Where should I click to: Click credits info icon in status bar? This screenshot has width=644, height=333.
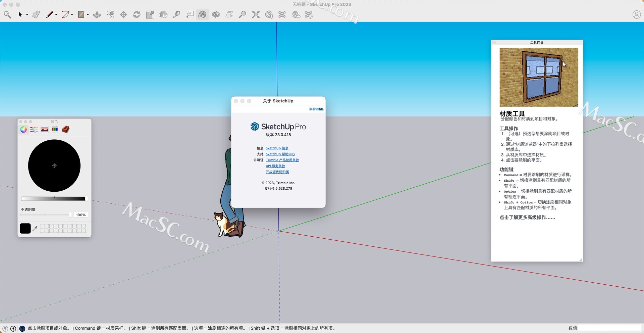point(13,329)
